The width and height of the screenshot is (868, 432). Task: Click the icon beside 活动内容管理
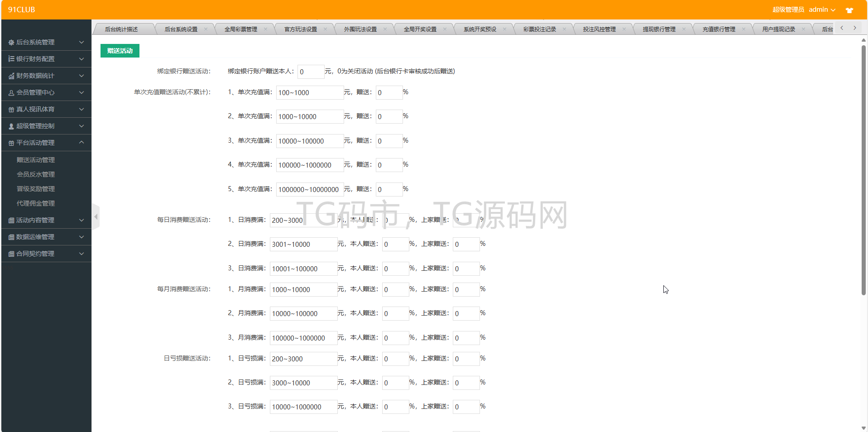(11, 221)
